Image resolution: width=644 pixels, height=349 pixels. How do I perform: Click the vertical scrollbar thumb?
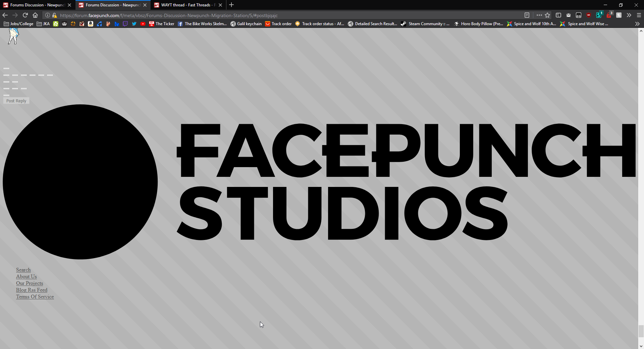(641, 331)
